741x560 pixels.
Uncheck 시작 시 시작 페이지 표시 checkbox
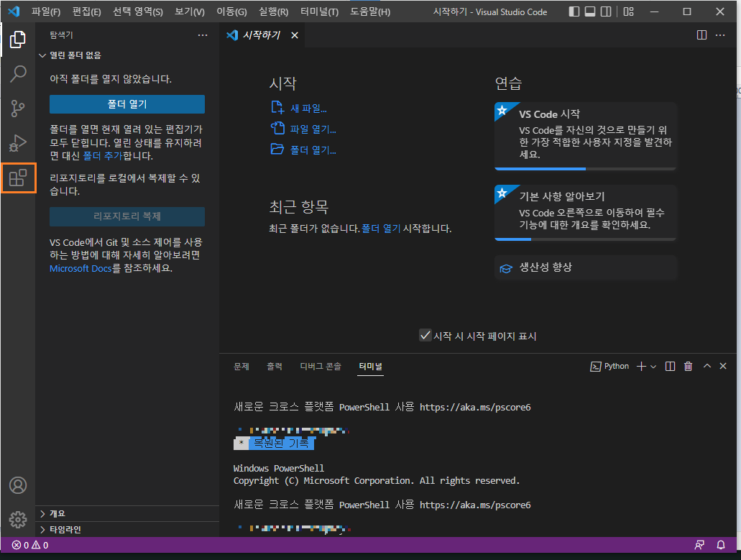pyautogui.click(x=425, y=335)
